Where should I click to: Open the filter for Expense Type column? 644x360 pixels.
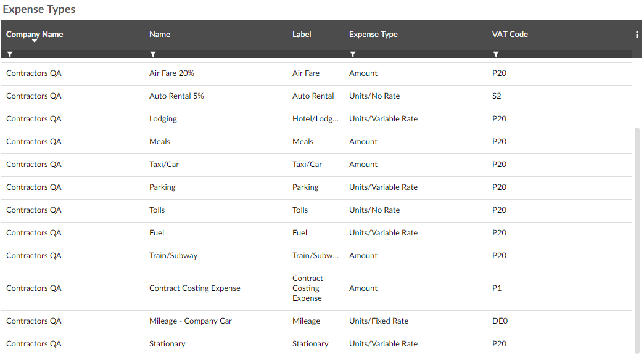(x=353, y=54)
